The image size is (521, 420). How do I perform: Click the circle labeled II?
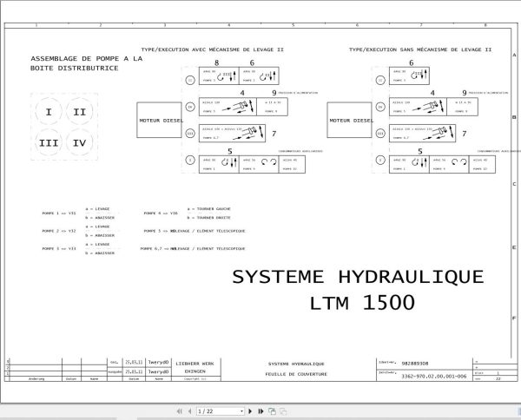(79, 112)
